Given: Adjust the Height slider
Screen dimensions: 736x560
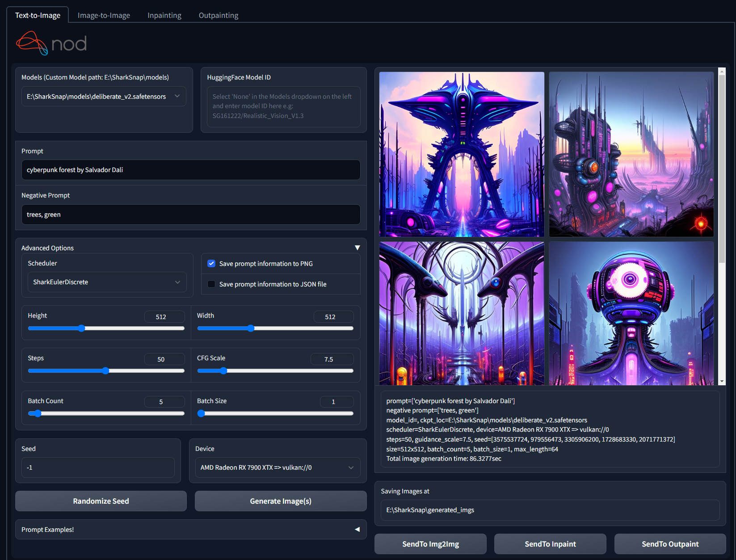Looking at the screenshot, I should point(106,328).
